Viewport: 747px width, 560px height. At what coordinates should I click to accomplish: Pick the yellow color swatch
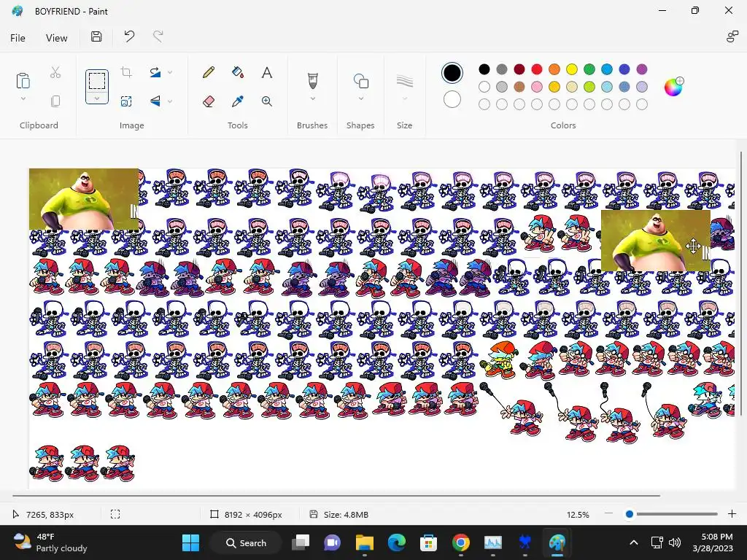click(x=572, y=69)
